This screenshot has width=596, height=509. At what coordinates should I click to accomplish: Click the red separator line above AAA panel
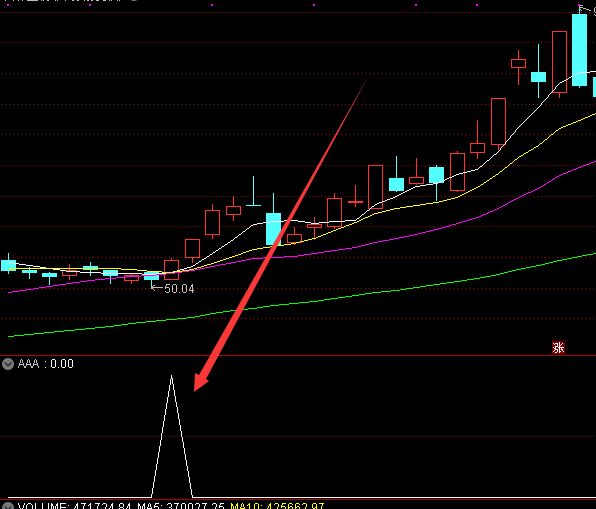(x=298, y=355)
